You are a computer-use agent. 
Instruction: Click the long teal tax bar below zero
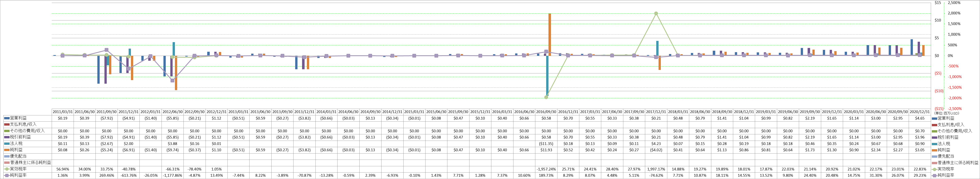[547, 75]
